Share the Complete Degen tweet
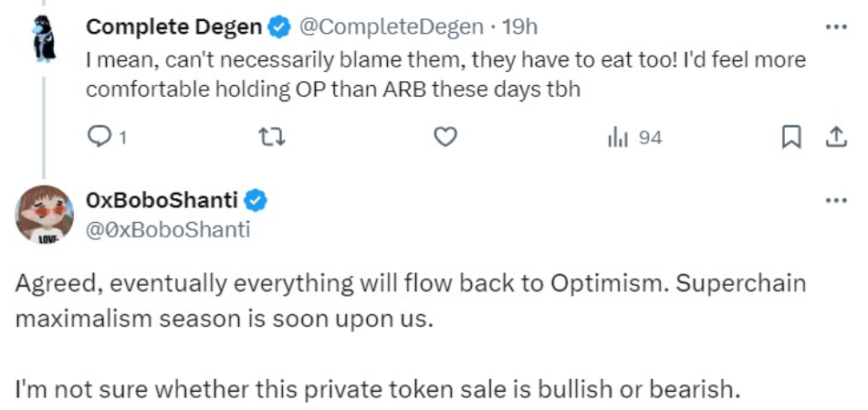This screenshot has height=410, width=868. [834, 138]
